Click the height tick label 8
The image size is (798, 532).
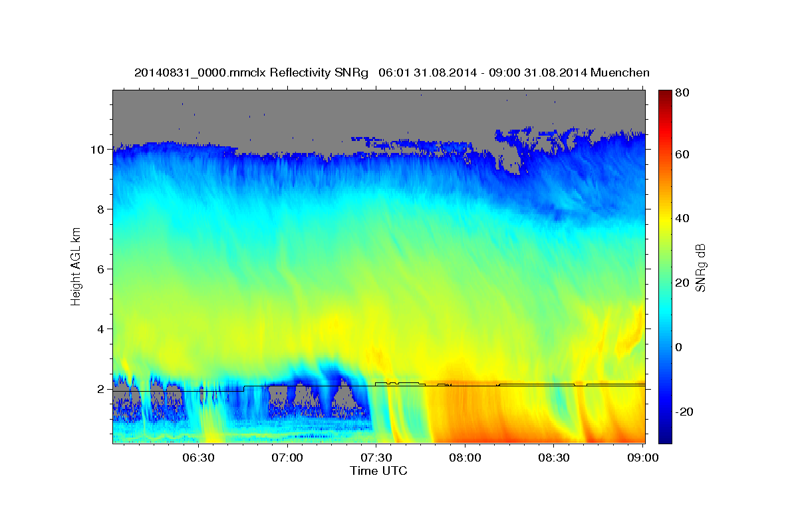click(x=102, y=209)
